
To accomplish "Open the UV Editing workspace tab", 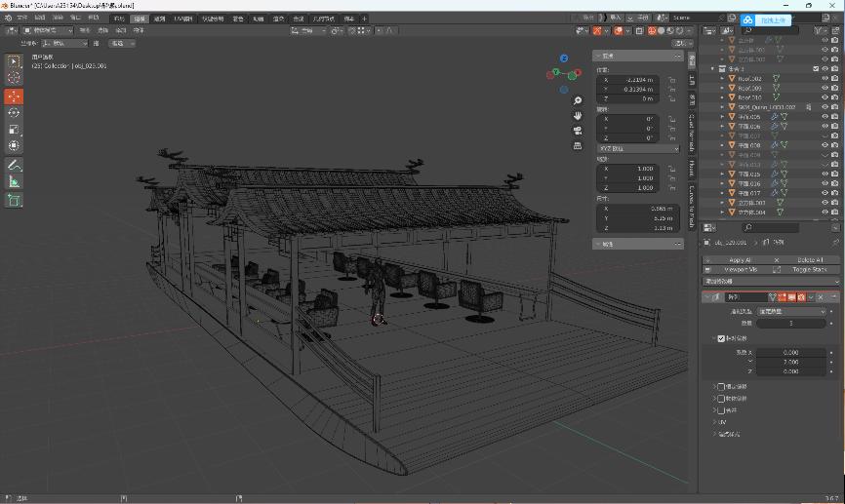I will tap(183, 19).
